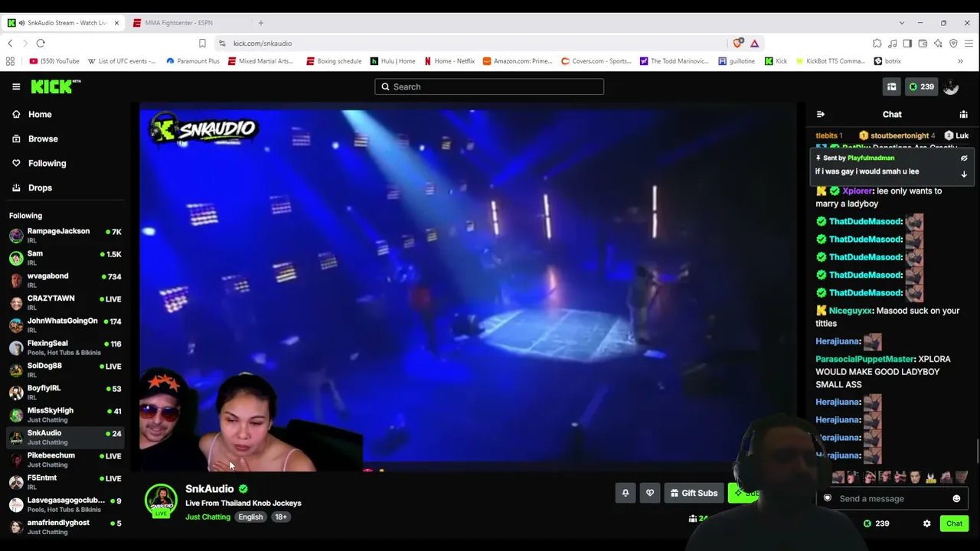The width and height of the screenshot is (980, 551).
Task: Open the Kick sidebar hamburger menu
Action: (x=16, y=86)
